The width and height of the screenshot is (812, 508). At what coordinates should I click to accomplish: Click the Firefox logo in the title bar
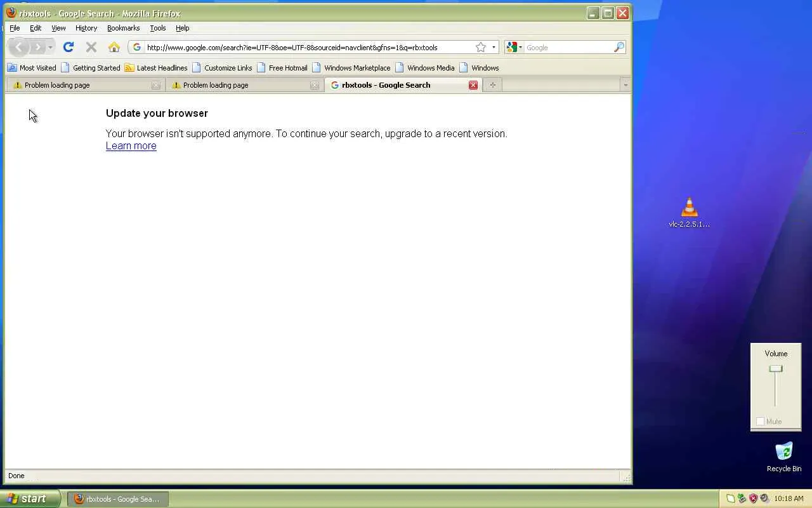point(11,13)
